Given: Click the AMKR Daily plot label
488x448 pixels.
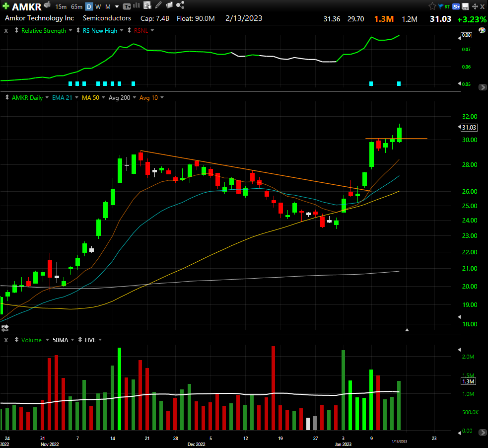Looking at the screenshot, I should [x=27, y=98].
